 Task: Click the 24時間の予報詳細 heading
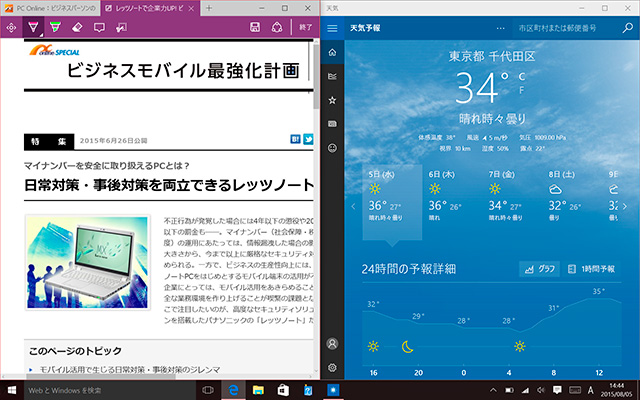coord(409,269)
